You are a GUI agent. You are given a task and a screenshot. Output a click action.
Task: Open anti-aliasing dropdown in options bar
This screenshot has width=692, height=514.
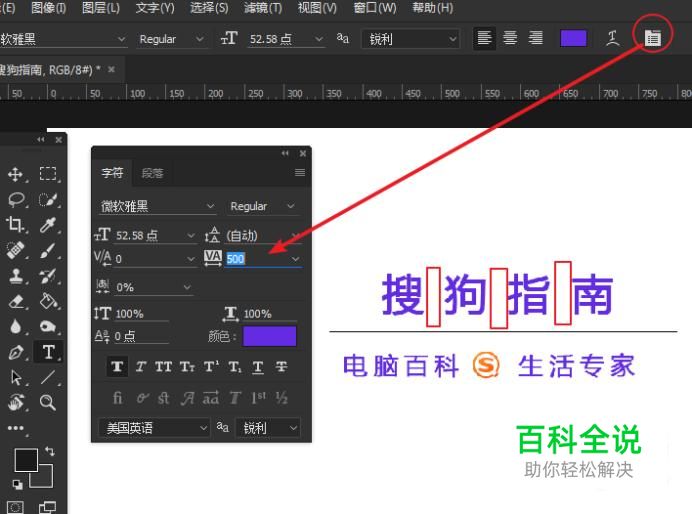pyautogui.click(x=411, y=39)
